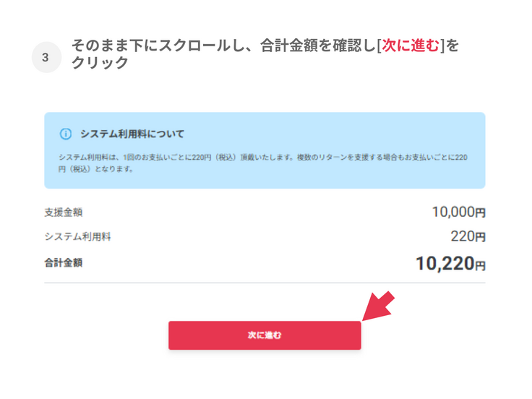
Task: Click the red 次に進む button
Action: click(265, 335)
